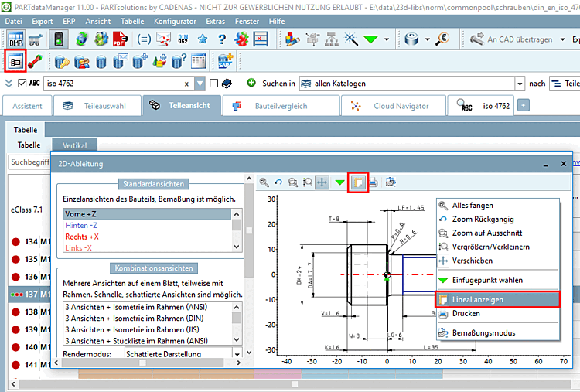Switch to the Bauteilvergleich tab
This screenshot has height=392, width=580.
click(280, 106)
